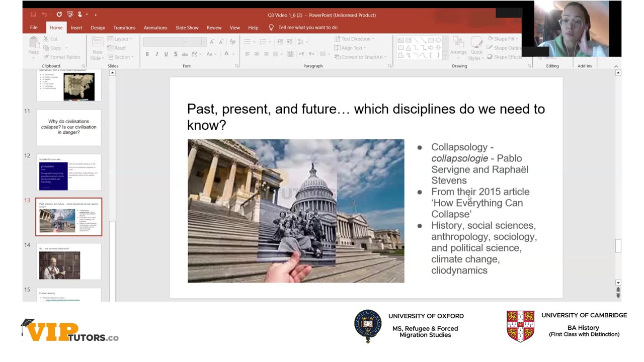Switch to the View tab
Screen dimensions: 644x362
pos(235,28)
